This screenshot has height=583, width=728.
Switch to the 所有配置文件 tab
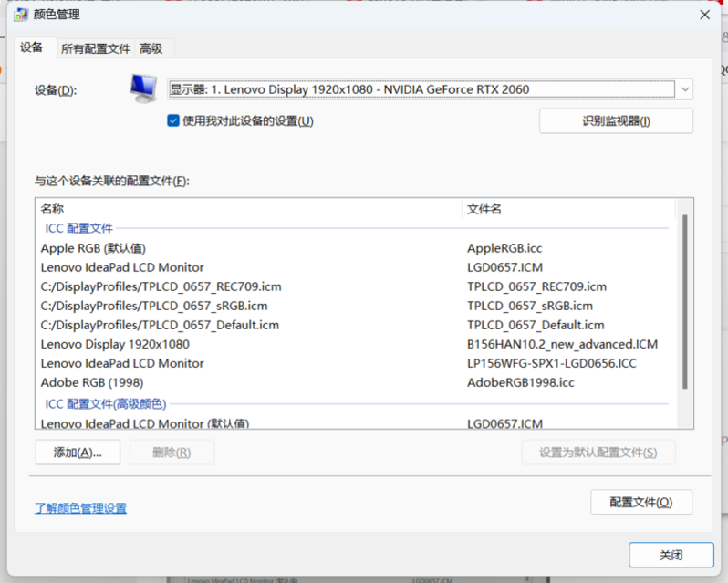point(96,48)
